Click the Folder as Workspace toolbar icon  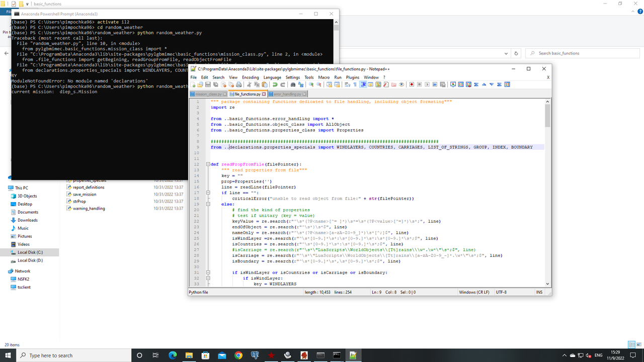click(394, 84)
